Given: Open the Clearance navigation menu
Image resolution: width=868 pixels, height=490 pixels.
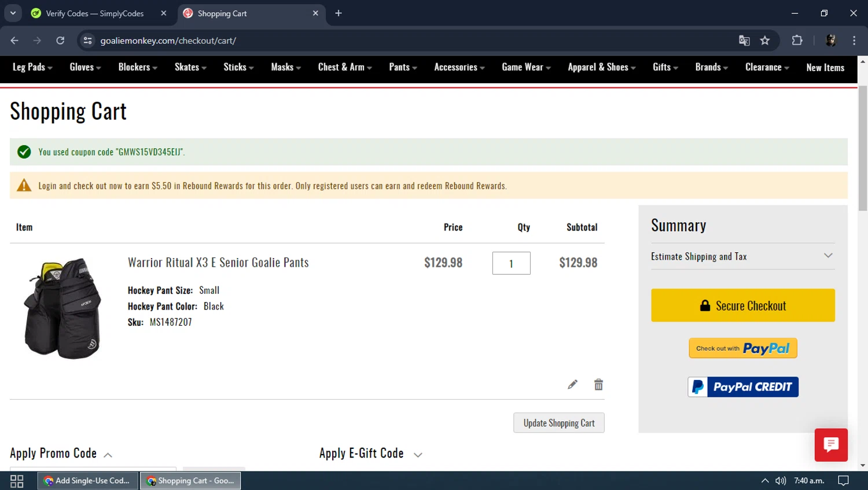Looking at the screenshot, I should pyautogui.click(x=767, y=67).
